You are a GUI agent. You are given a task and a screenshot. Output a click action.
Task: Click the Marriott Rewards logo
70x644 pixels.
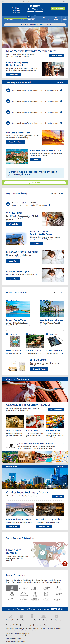point(35,8)
